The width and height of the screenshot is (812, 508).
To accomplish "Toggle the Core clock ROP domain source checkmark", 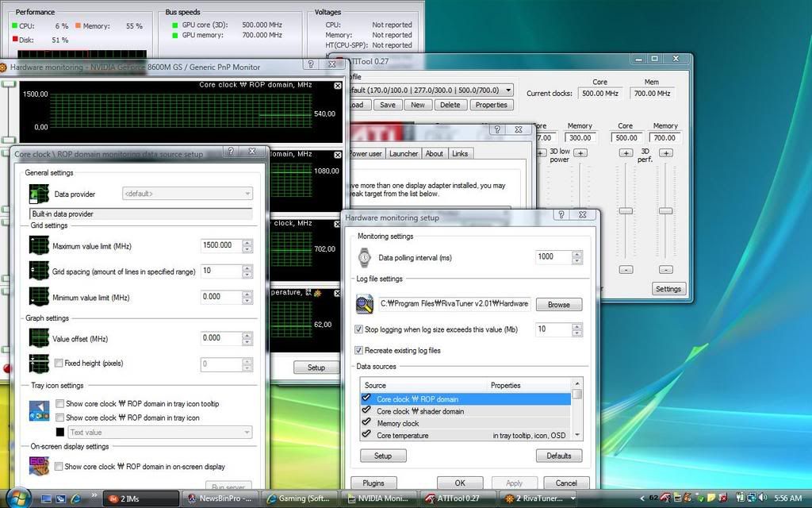I will click(366, 398).
